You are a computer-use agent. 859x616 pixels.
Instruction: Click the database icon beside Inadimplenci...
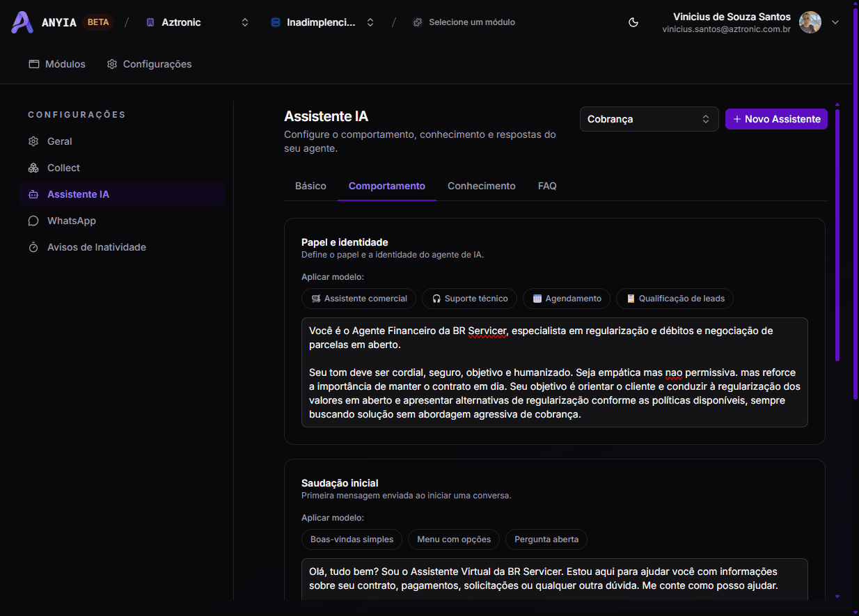(276, 22)
